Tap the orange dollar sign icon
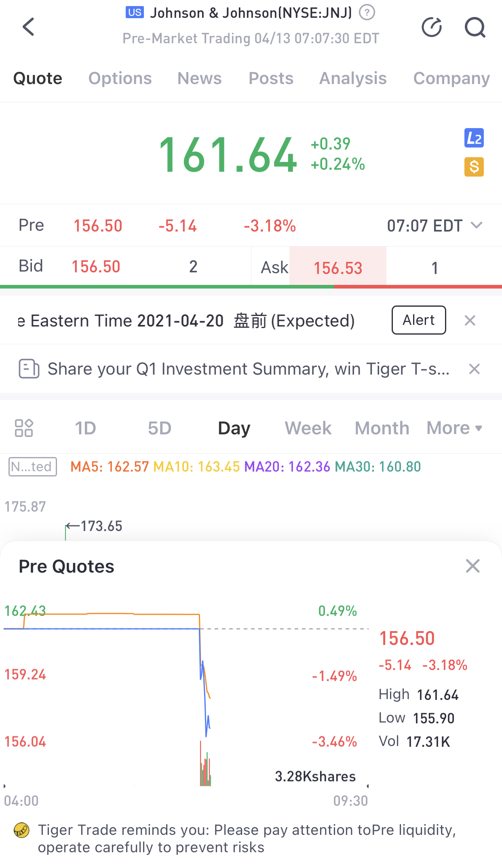The width and height of the screenshot is (502, 868). coord(474,167)
